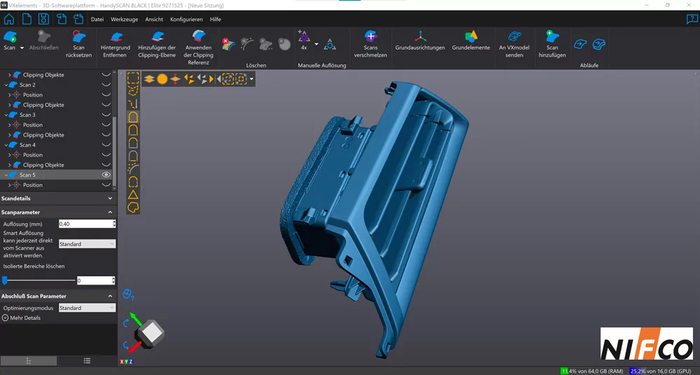Image resolution: width=700 pixels, height=375 pixels.
Task: Click the scan tree vertical scrollbar
Action: [114, 152]
